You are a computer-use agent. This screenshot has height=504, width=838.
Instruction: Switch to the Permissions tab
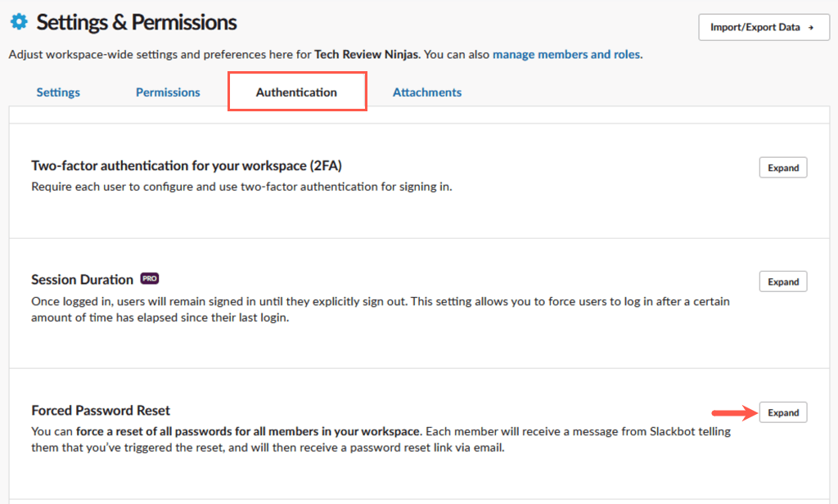coord(168,92)
